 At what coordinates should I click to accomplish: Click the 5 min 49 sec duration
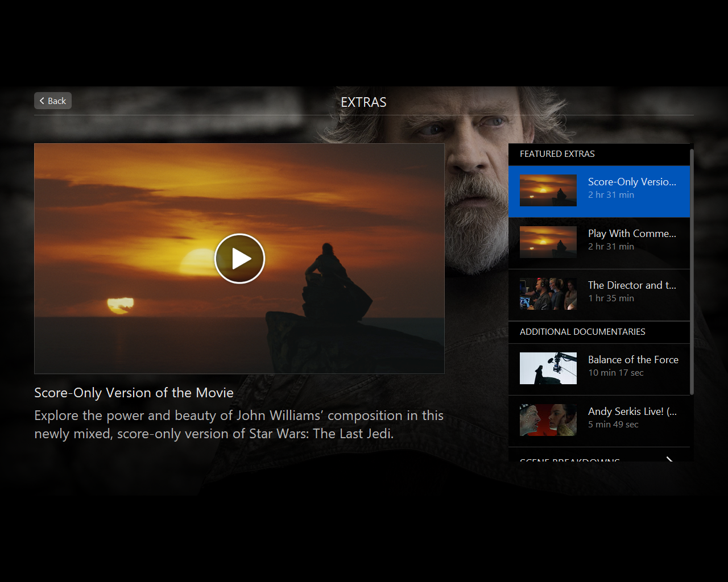[x=613, y=425]
